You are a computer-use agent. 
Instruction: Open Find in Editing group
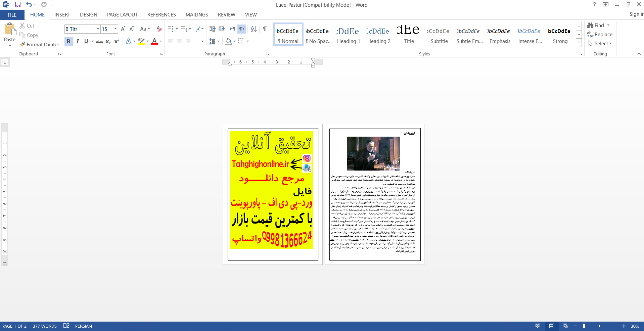coord(596,26)
